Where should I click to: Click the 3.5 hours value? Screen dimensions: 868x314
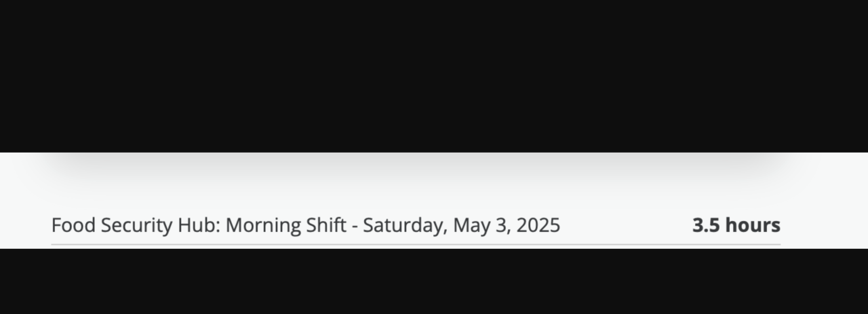pyautogui.click(x=736, y=225)
